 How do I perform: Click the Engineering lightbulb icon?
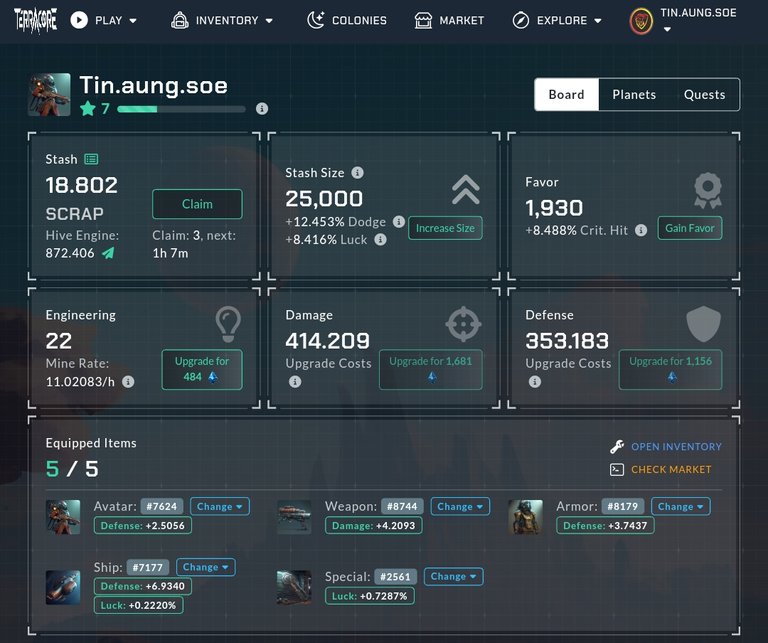point(228,324)
